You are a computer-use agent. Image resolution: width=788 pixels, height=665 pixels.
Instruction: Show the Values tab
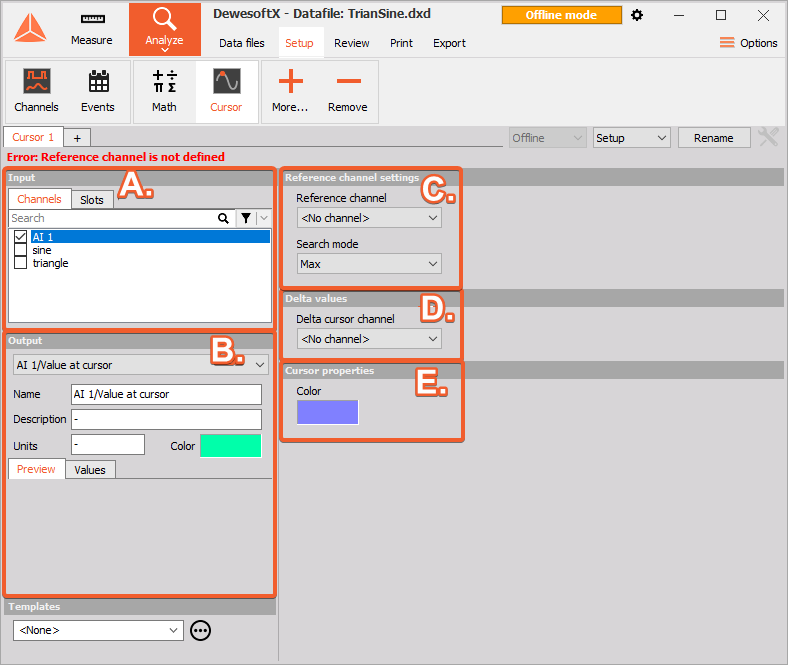click(x=90, y=470)
